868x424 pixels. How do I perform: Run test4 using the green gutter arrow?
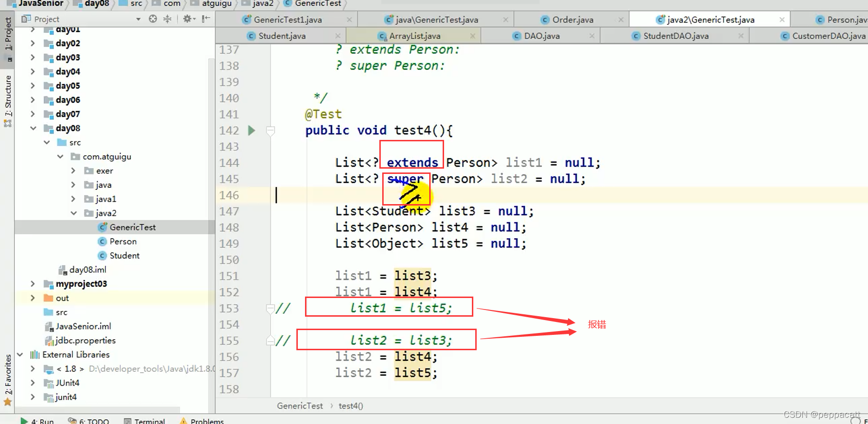pyautogui.click(x=251, y=130)
